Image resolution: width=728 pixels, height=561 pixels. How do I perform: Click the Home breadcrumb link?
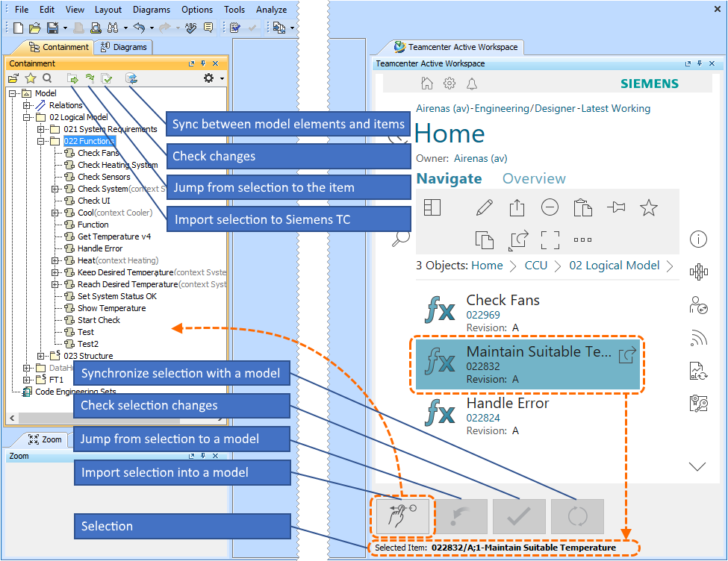pyautogui.click(x=487, y=266)
